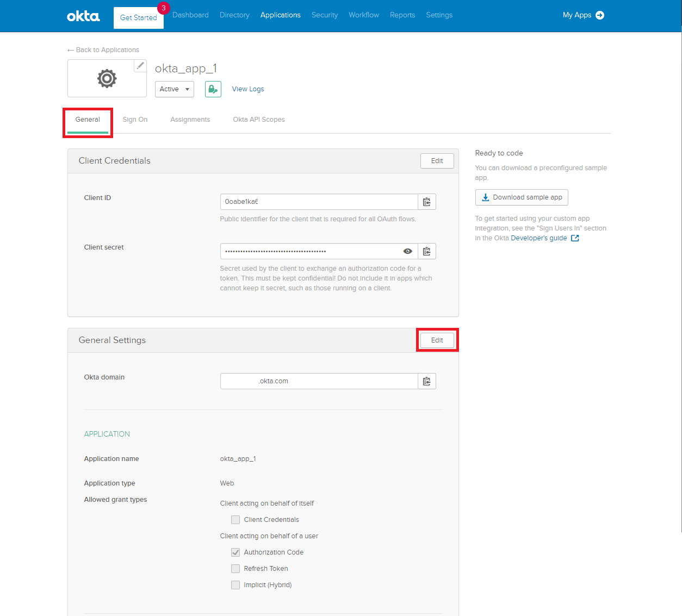Copy Client ID to clipboard
This screenshot has width=682, height=616.
427,202
